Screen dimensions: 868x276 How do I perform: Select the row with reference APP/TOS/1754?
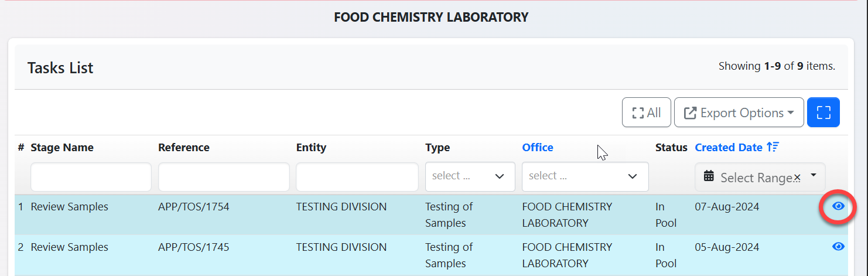click(194, 207)
